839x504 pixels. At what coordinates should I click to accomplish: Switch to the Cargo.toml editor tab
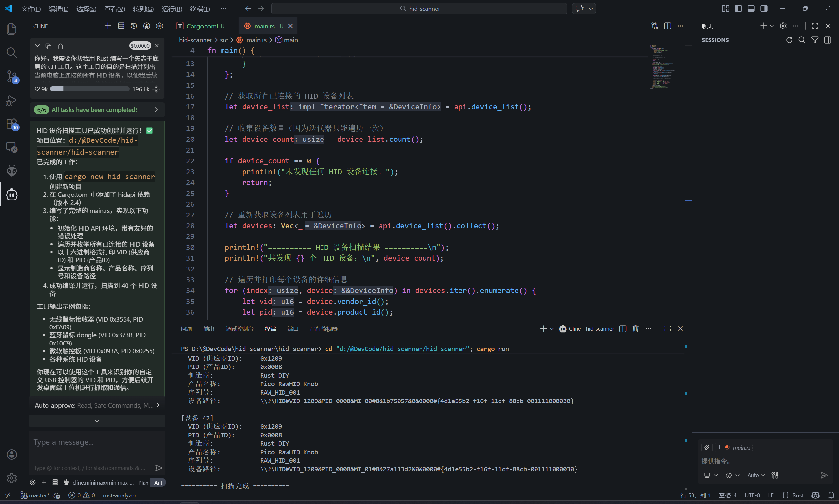click(202, 26)
